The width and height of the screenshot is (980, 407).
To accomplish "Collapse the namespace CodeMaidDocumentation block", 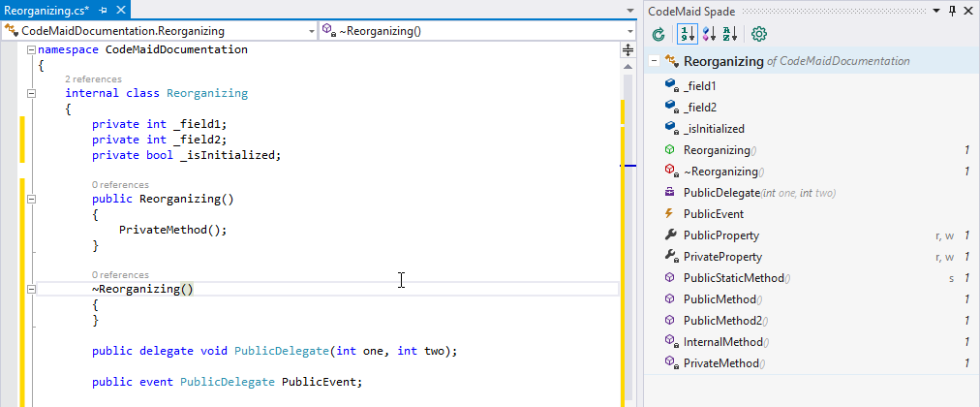I will point(31,50).
